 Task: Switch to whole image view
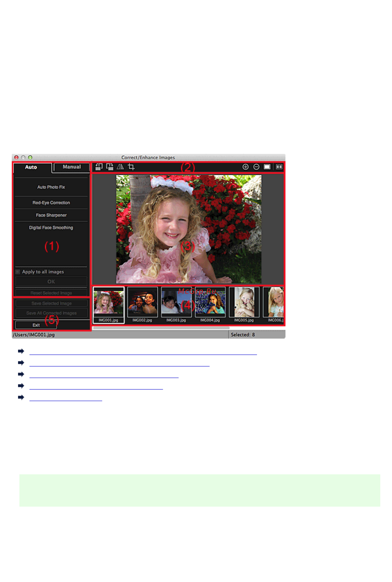[x=267, y=167]
